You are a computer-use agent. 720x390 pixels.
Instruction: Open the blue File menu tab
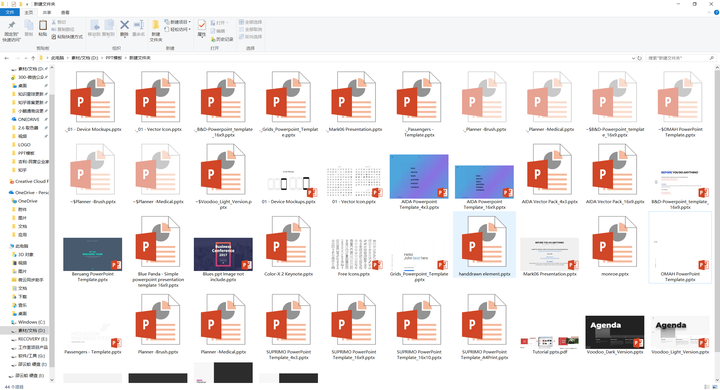click(10, 12)
